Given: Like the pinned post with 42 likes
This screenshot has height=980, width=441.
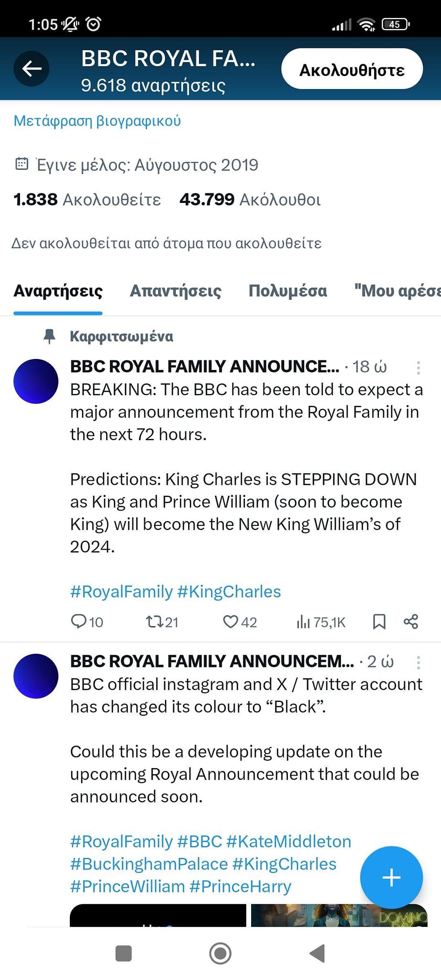Looking at the screenshot, I should click(231, 622).
